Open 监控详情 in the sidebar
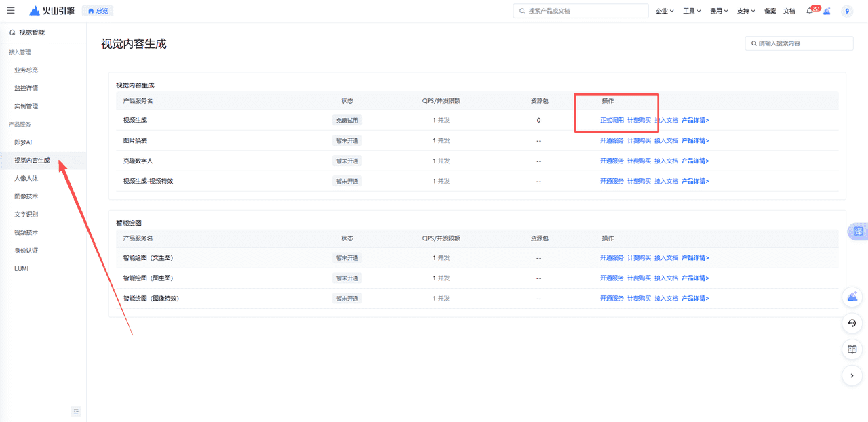 point(26,88)
